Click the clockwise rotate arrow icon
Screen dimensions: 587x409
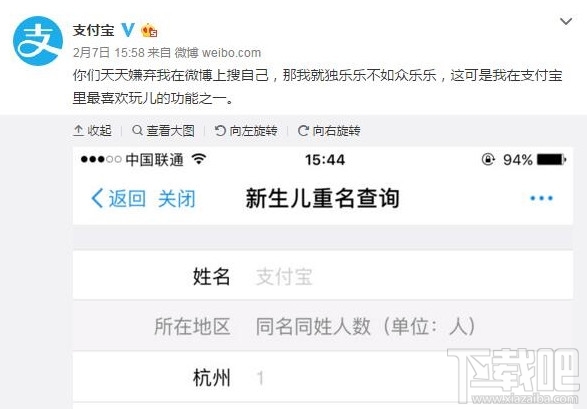click(x=303, y=131)
